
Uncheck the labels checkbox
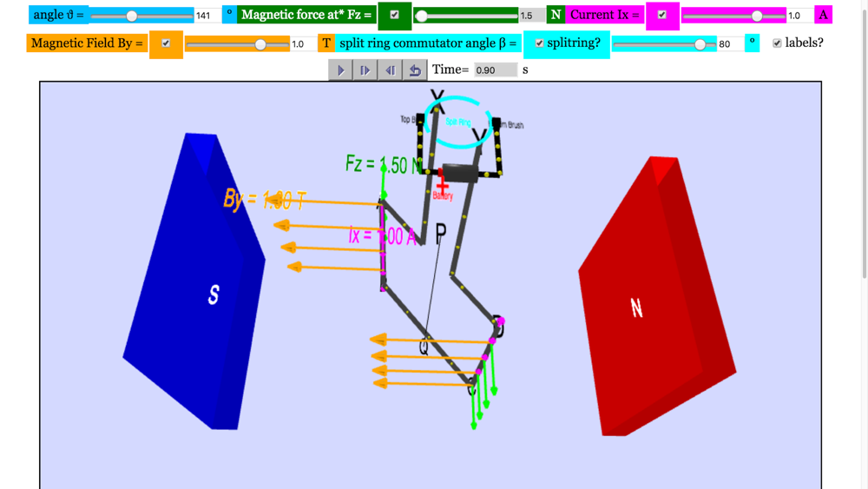pyautogui.click(x=777, y=43)
